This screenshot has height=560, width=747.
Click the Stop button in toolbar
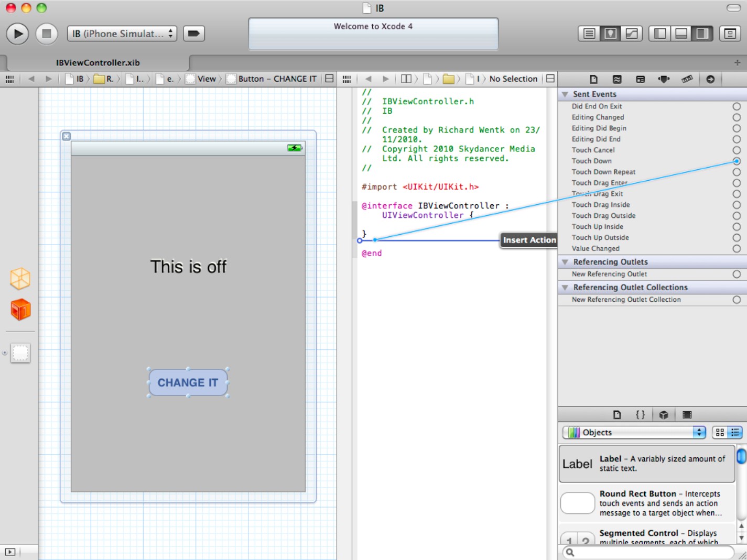pos(47,34)
